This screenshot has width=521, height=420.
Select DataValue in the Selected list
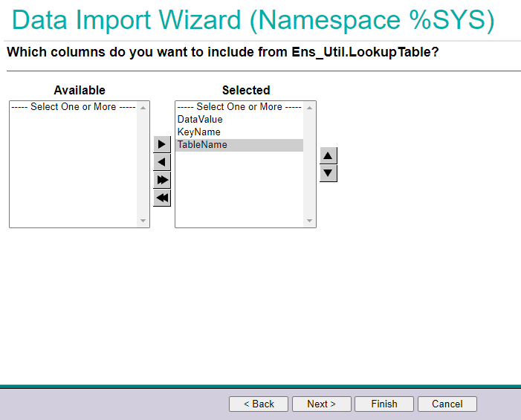coord(200,120)
